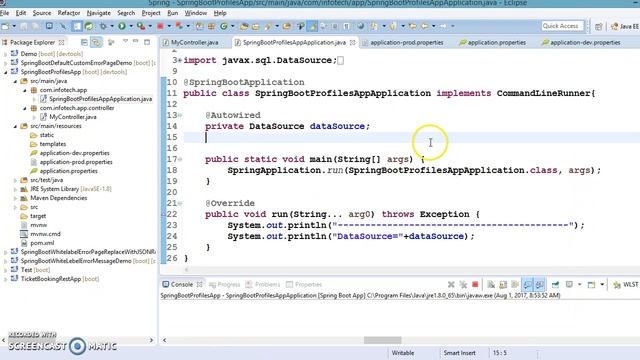Select the Java EE perspective button
Viewport: 640px width, 360px height.
tap(625, 27)
